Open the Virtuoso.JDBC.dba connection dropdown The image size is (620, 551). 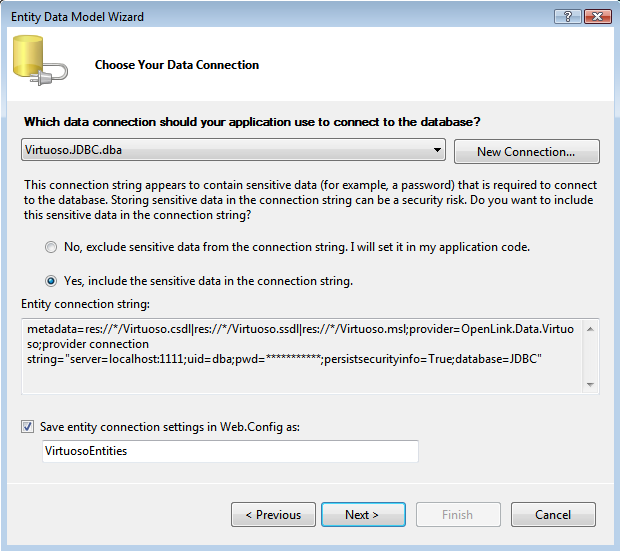[438, 151]
